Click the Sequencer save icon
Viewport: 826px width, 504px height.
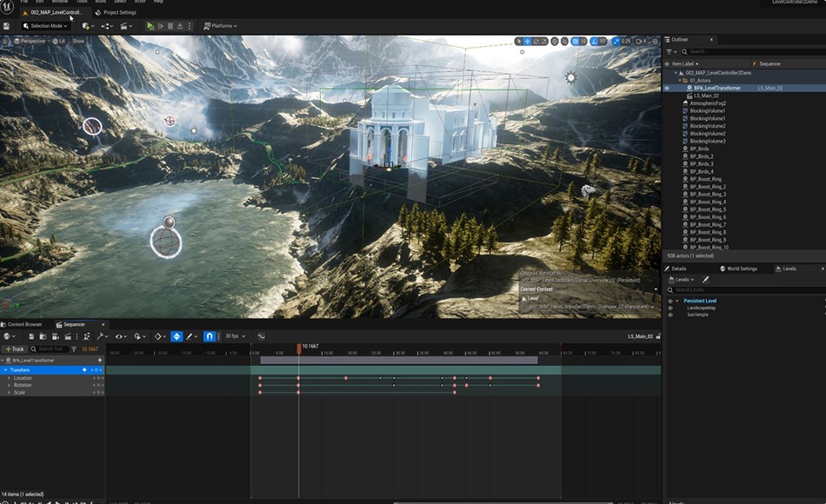point(32,337)
